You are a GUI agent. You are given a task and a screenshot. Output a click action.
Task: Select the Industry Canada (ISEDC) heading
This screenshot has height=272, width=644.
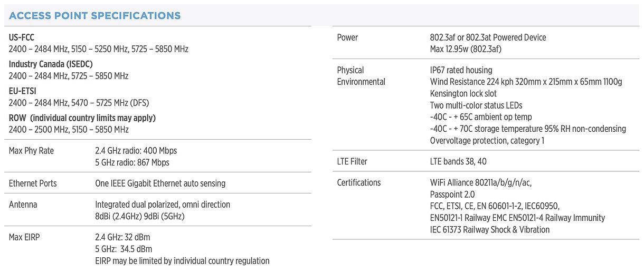point(51,64)
